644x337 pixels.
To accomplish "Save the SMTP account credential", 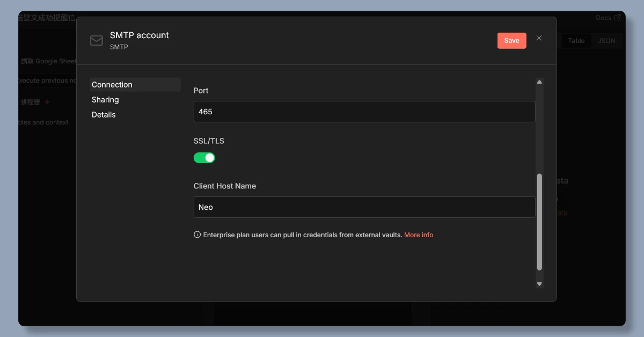I will click(x=511, y=41).
